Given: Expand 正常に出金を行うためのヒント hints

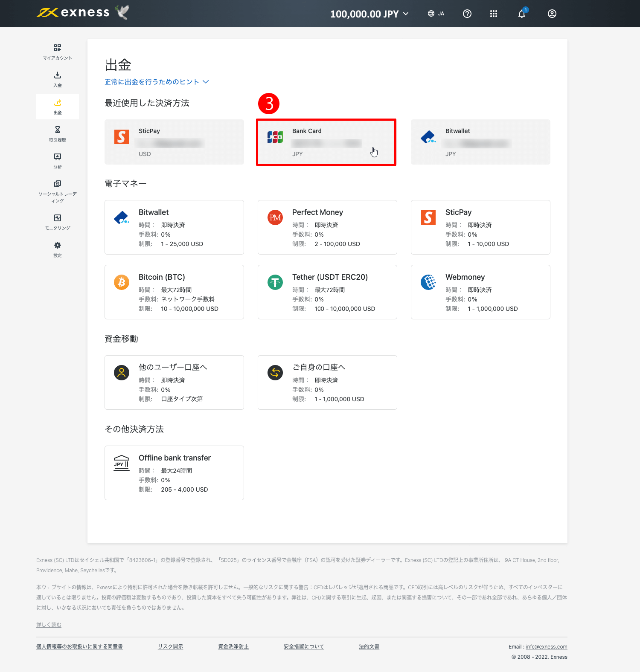Looking at the screenshot, I should pos(157,82).
